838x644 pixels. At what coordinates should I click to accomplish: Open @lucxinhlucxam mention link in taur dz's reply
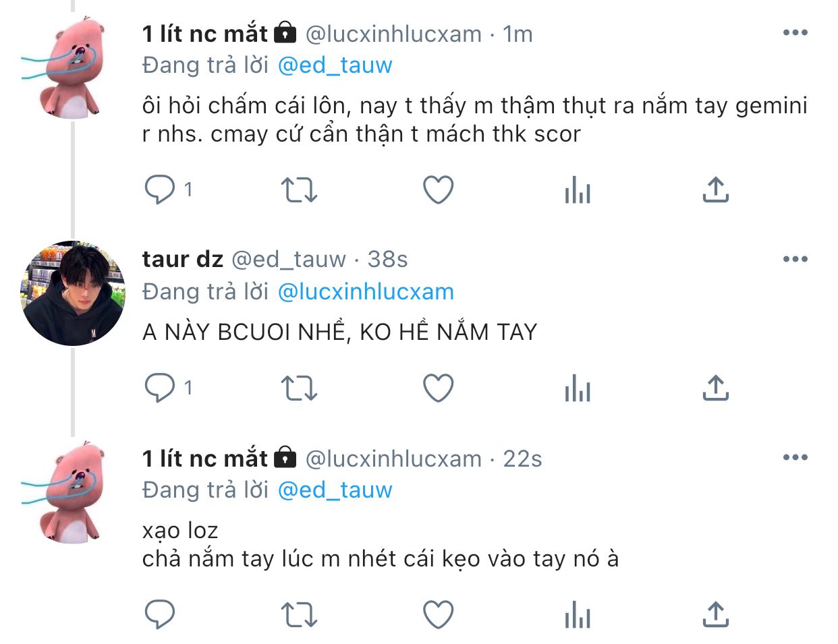click(x=366, y=292)
